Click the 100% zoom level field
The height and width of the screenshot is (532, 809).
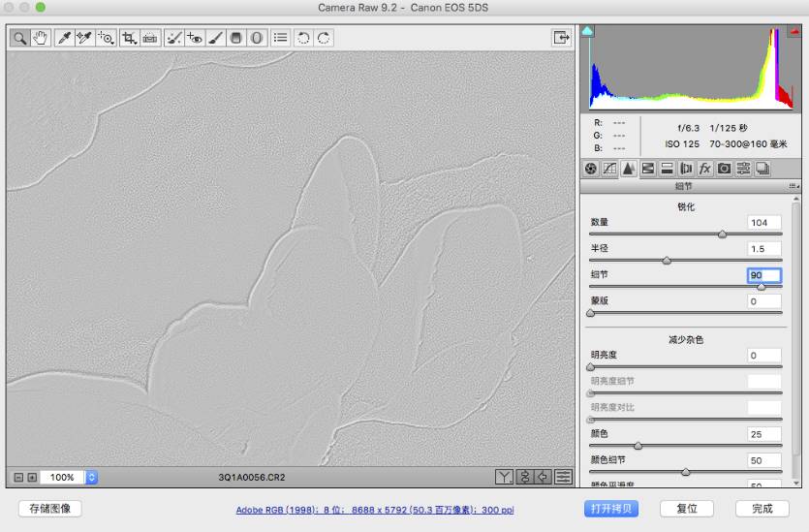click(x=62, y=478)
